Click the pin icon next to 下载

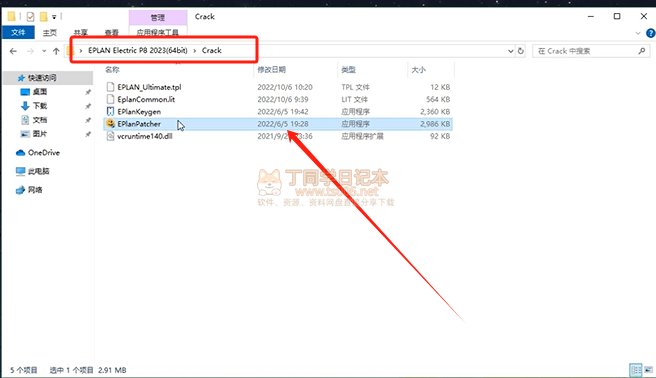click(x=88, y=106)
